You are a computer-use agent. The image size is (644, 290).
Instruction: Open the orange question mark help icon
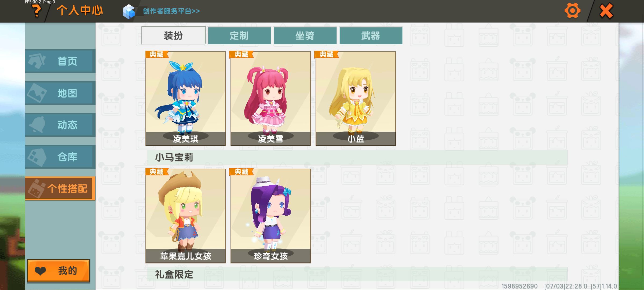point(36,11)
